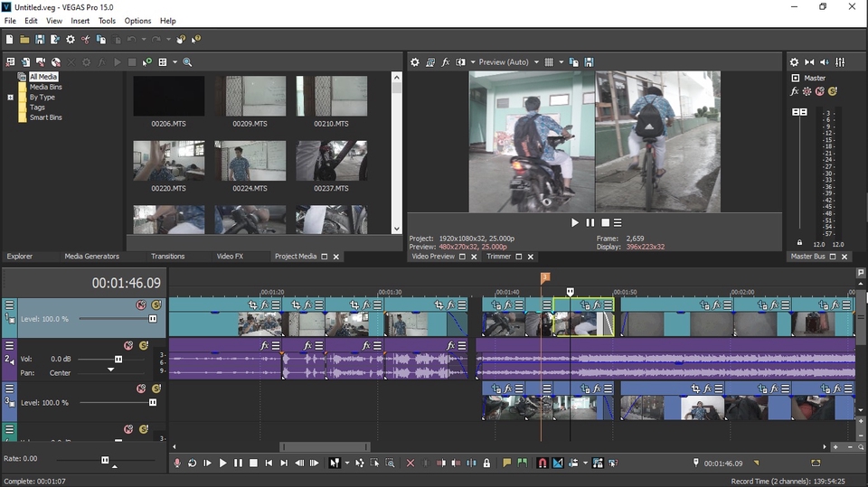868x487 pixels.
Task: Toggle Automatic Crossfades button
Action: coord(558,464)
